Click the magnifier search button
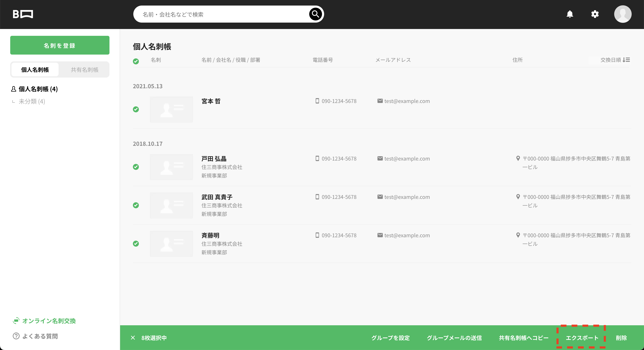The width and height of the screenshot is (644, 350). pos(315,14)
